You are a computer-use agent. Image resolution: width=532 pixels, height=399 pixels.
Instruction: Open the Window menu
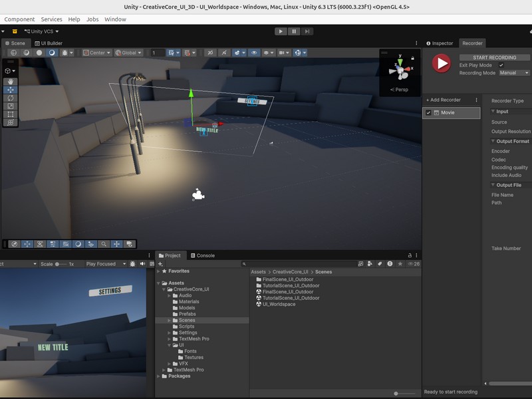tap(115, 19)
